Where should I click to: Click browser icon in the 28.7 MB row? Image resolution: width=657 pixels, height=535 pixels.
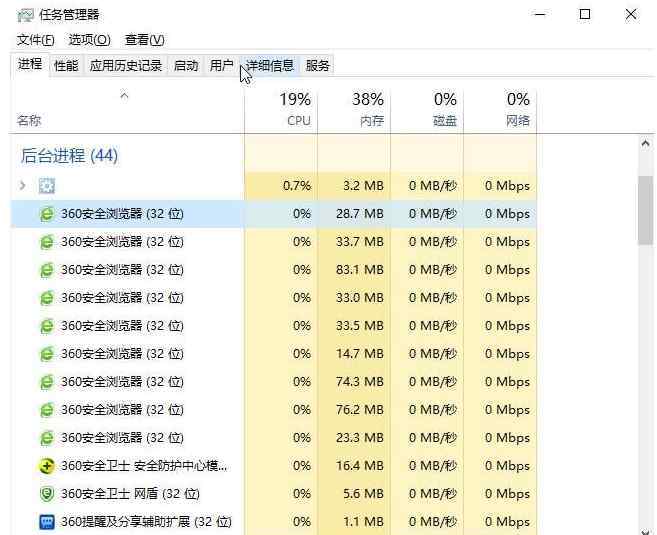coord(47,214)
